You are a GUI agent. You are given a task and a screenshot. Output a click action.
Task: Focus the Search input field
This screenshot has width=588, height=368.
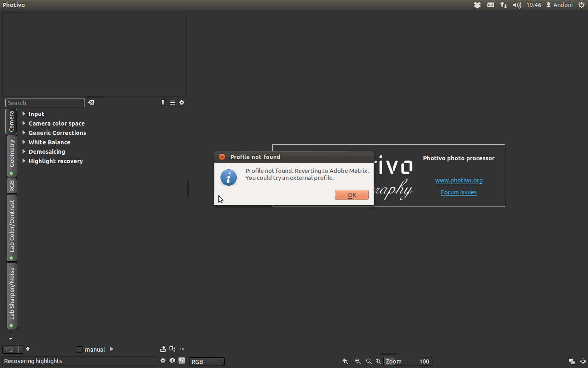pos(45,103)
